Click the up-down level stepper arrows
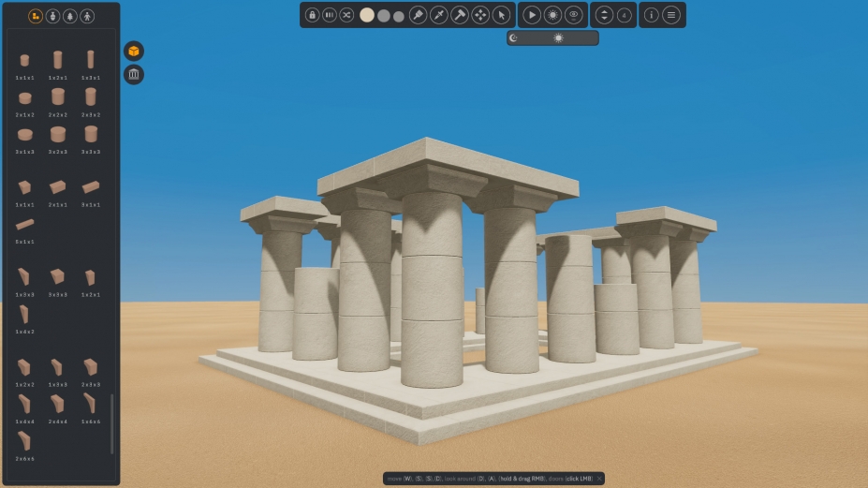 click(x=604, y=15)
